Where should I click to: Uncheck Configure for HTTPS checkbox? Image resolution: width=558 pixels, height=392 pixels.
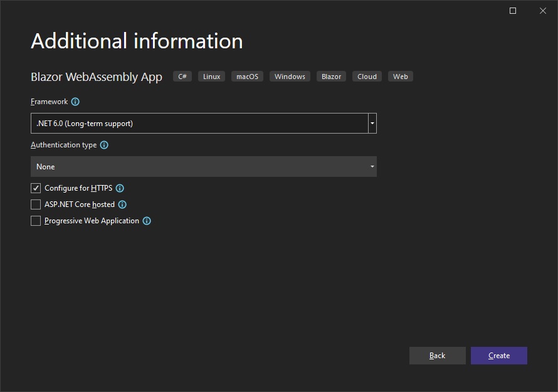coord(36,188)
